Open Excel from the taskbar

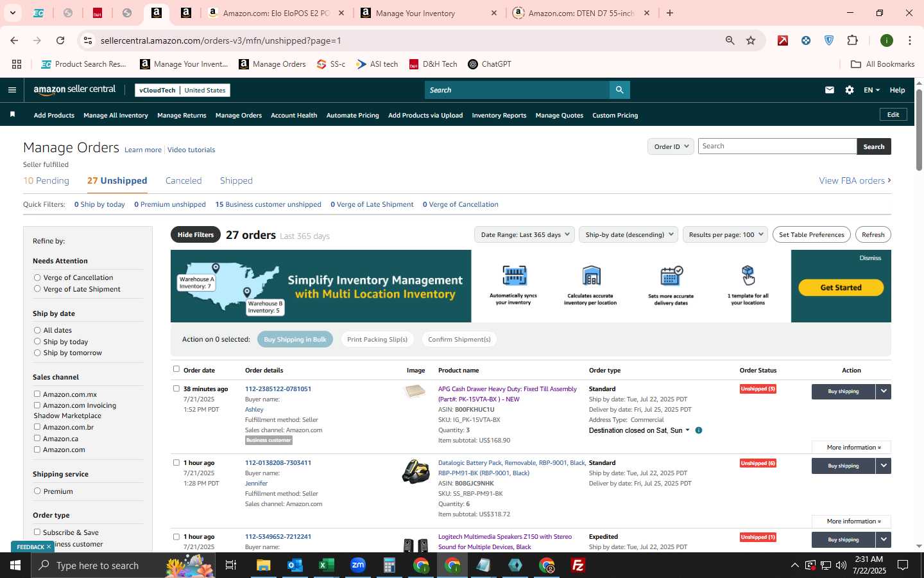327,565
